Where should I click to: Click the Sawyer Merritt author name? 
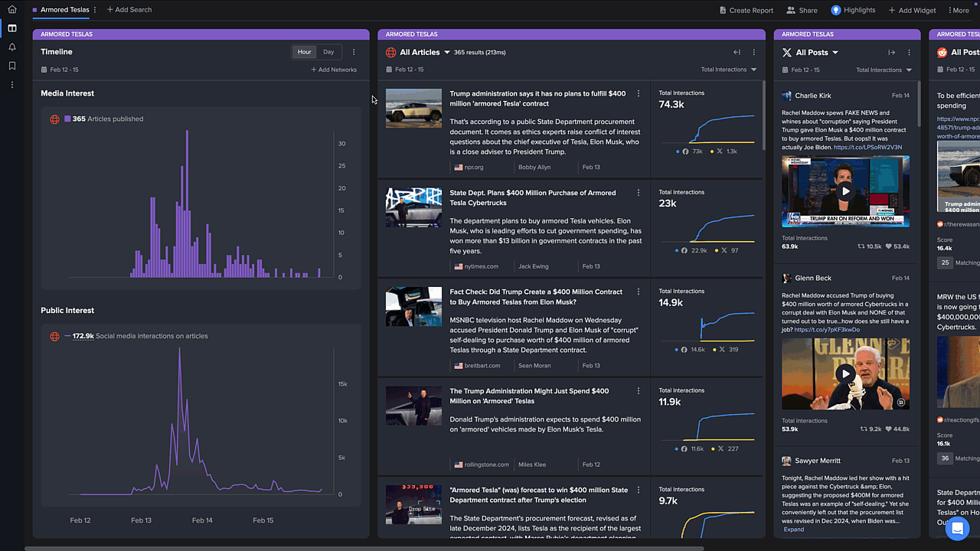[817, 461]
